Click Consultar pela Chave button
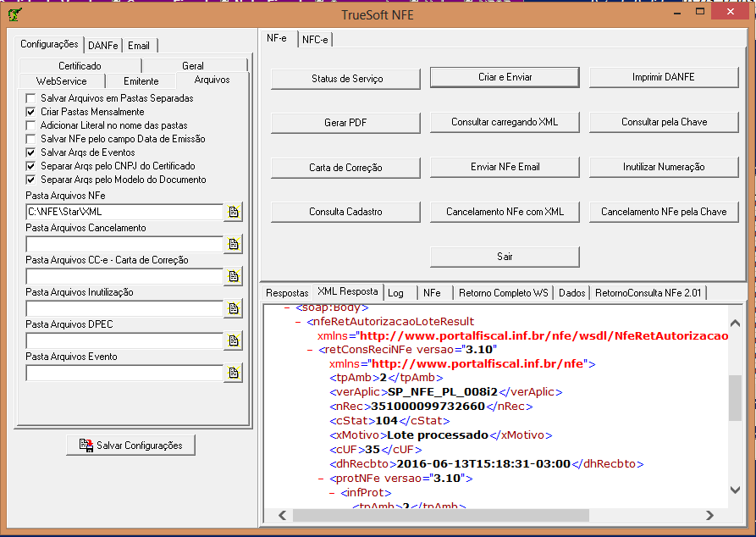The image size is (756, 537). [x=664, y=122]
